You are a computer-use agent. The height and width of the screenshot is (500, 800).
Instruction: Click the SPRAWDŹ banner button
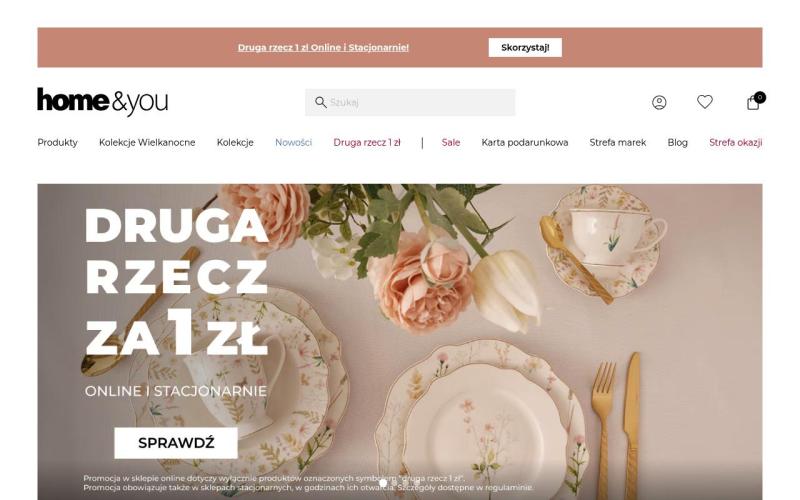(176, 443)
